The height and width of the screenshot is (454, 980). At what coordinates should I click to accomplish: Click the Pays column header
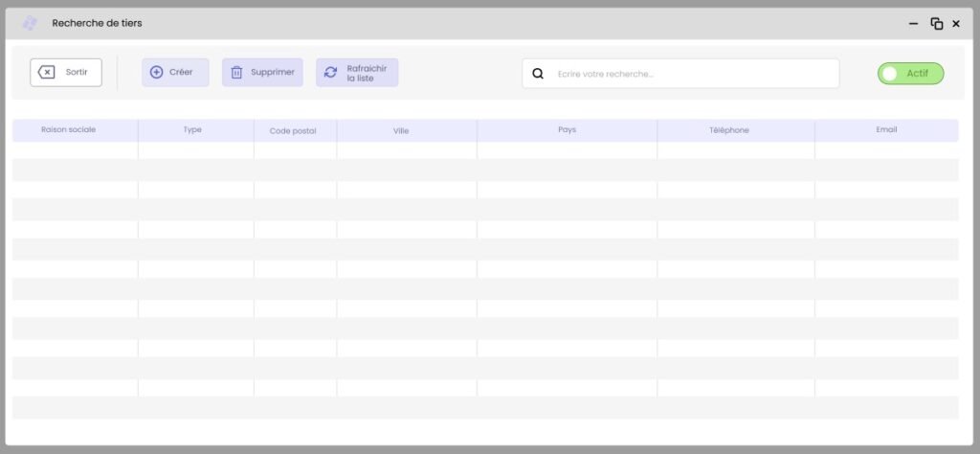(567, 129)
